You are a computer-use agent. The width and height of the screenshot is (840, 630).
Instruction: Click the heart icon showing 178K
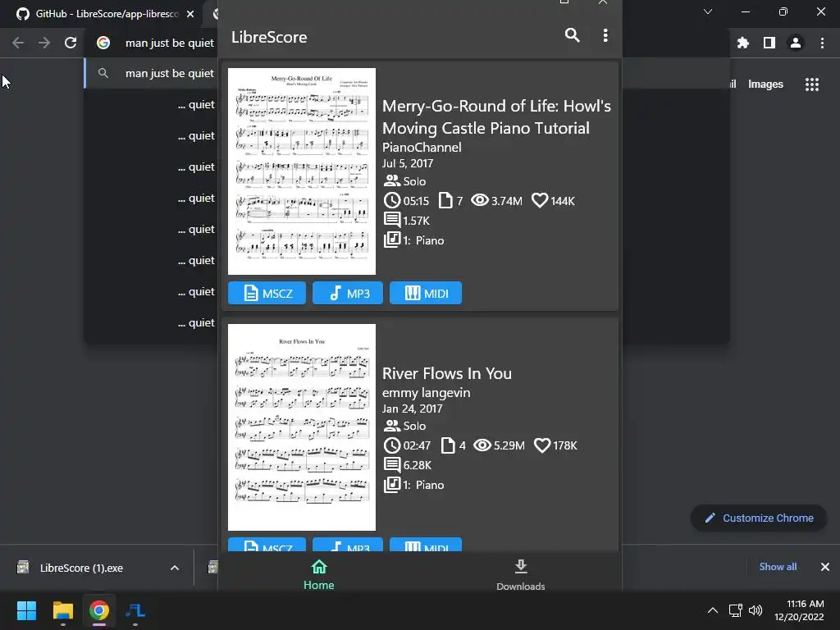542,445
